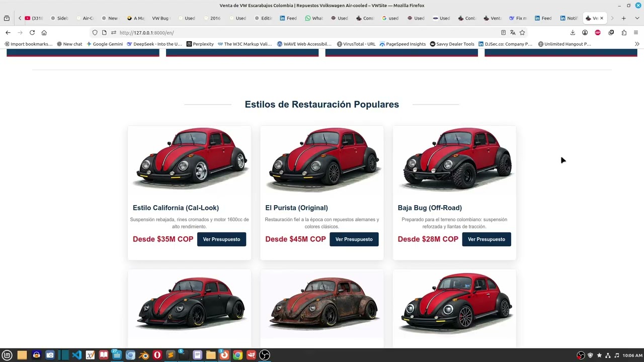This screenshot has width=644, height=362.
Task: Show more bookmarks double-chevron
Action: (637, 44)
